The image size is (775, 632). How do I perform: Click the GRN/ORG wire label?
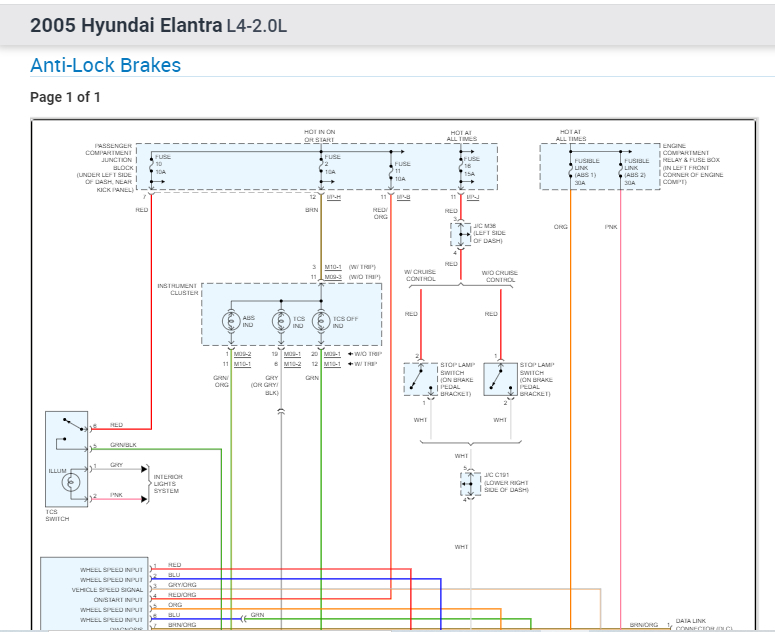221,381
